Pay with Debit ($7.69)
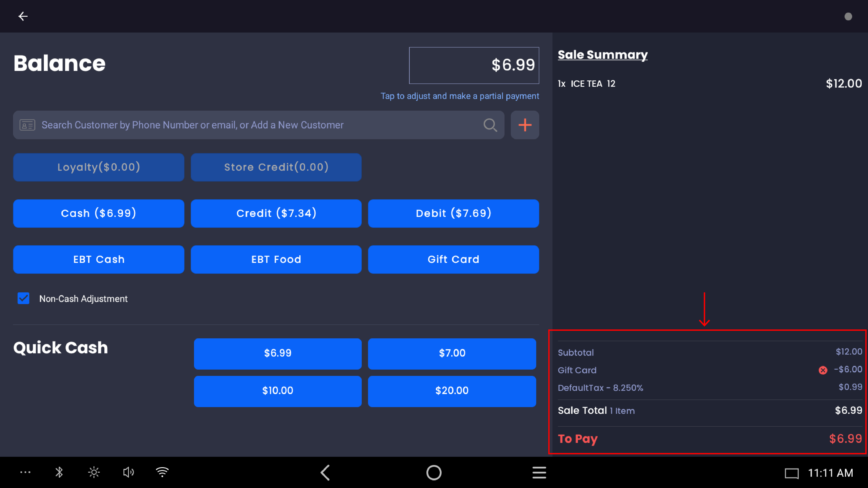 pos(453,213)
